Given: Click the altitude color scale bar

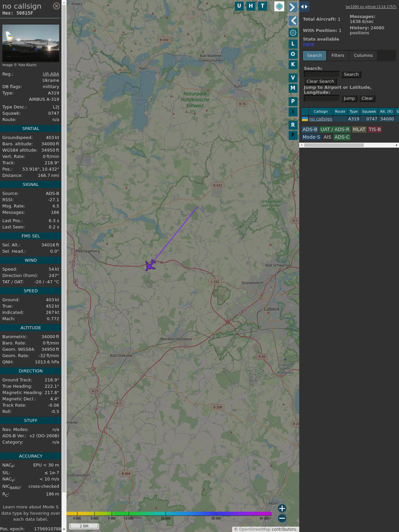Looking at the screenshot, I should coord(169,514).
